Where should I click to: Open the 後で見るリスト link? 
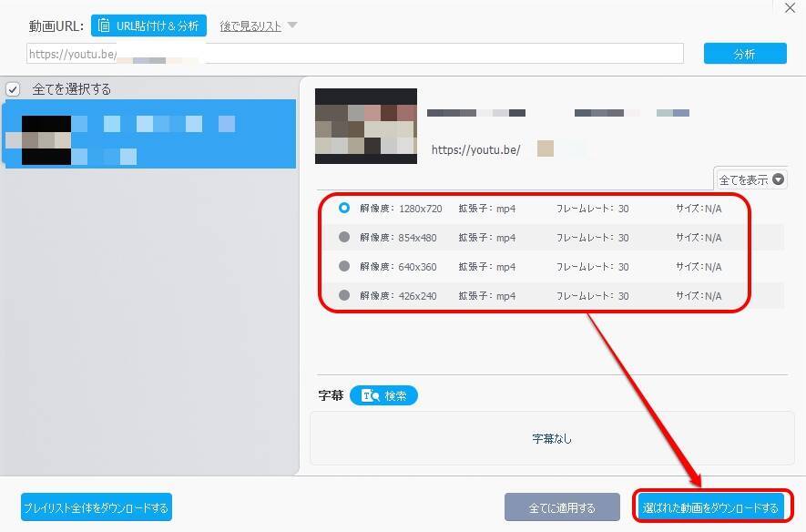tap(250, 26)
